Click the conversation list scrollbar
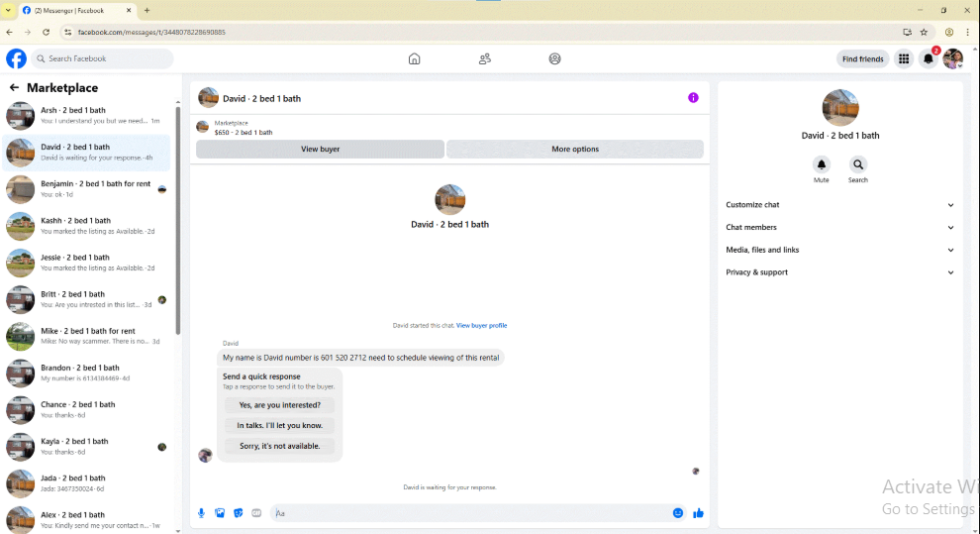 click(178, 219)
